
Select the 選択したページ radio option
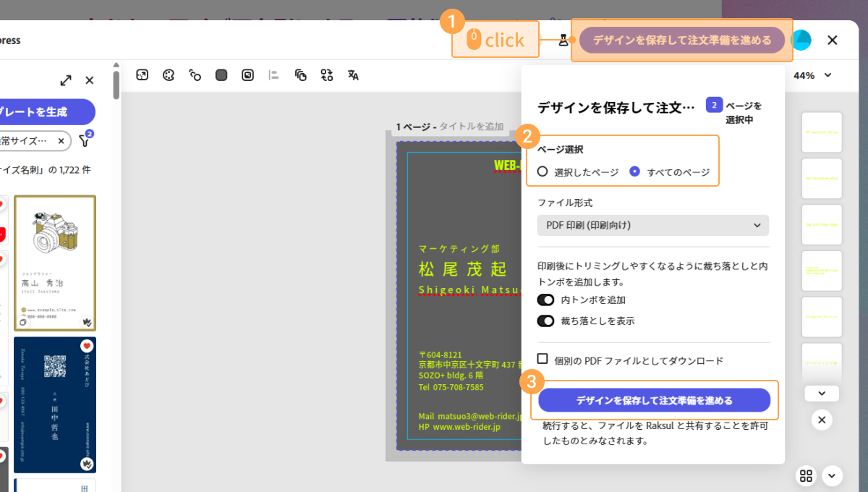coord(578,172)
